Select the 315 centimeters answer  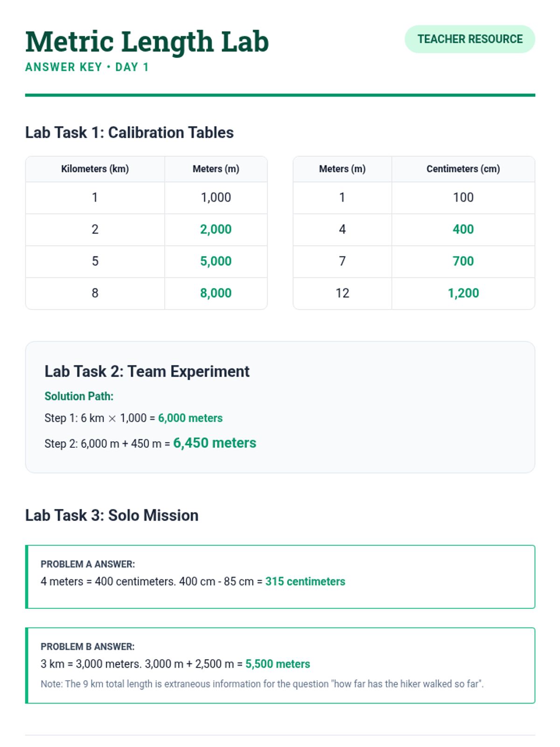[305, 582]
